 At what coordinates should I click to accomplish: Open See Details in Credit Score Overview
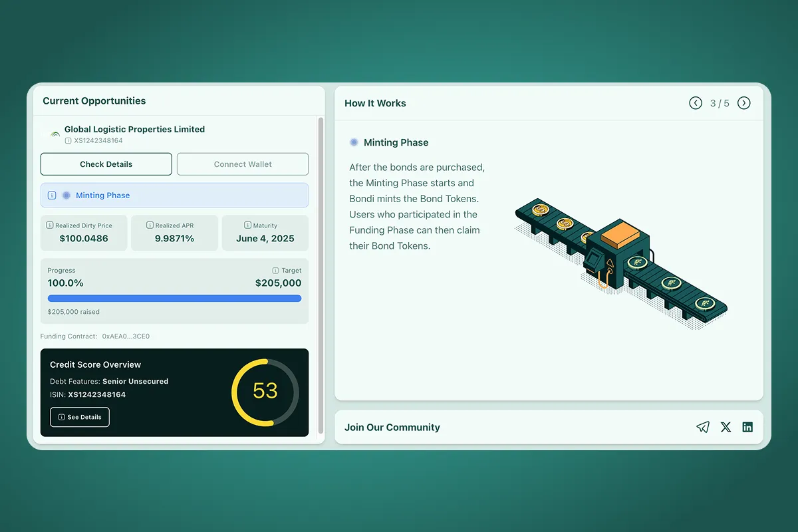tap(80, 417)
